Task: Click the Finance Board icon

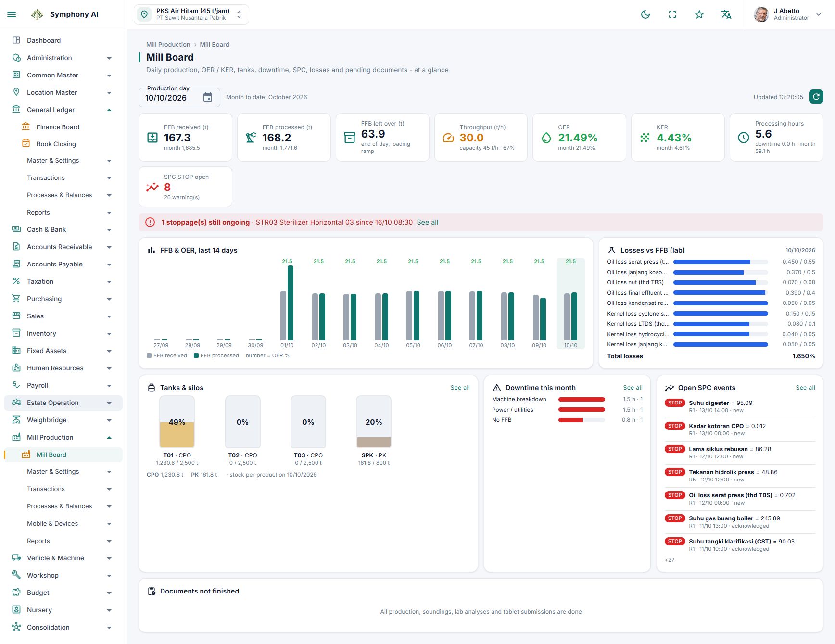Action: click(26, 127)
